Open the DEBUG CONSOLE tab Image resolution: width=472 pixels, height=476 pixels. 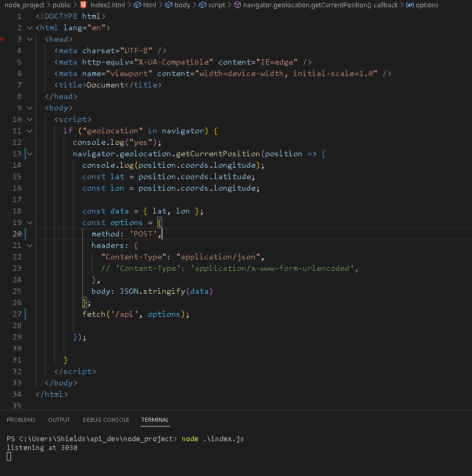coord(106,420)
